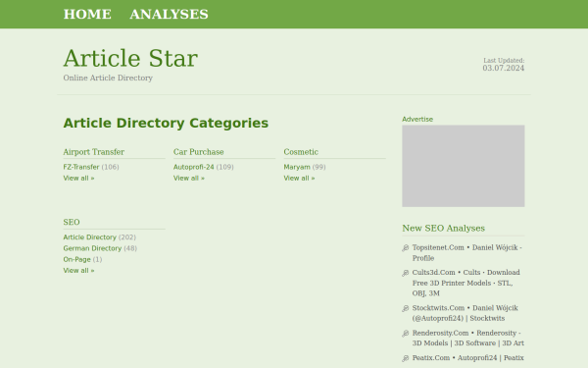Viewport: 588px width, 368px height.
Task: Open the HOME menu item
Action: (87, 15)
